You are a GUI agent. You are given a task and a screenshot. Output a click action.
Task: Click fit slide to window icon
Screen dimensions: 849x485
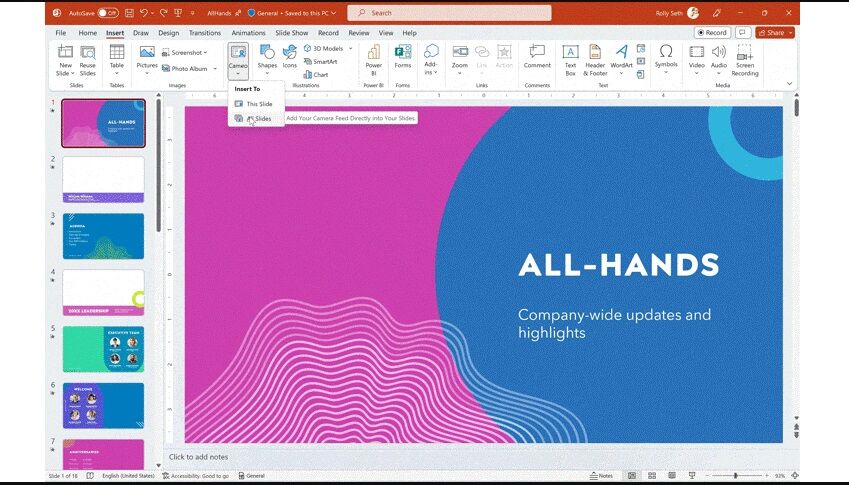click(x=794, y=476)
